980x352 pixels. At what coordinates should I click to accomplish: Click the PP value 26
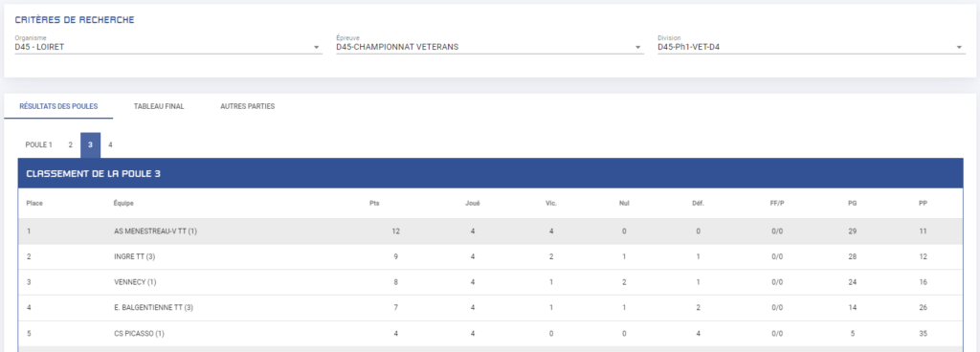pos(924,308)
